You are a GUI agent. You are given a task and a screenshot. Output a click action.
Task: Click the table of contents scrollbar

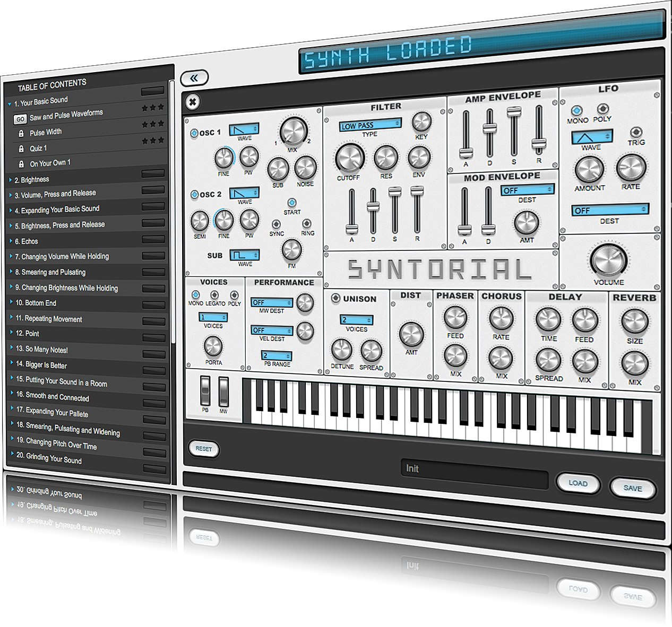pos(171,211)
